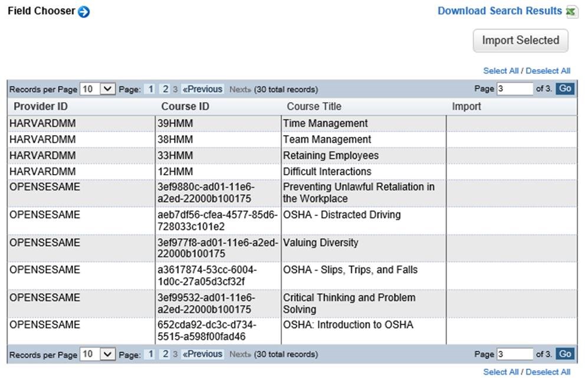Click the top Page number input field
Screen dimensions: 588x390
(514, 89)
